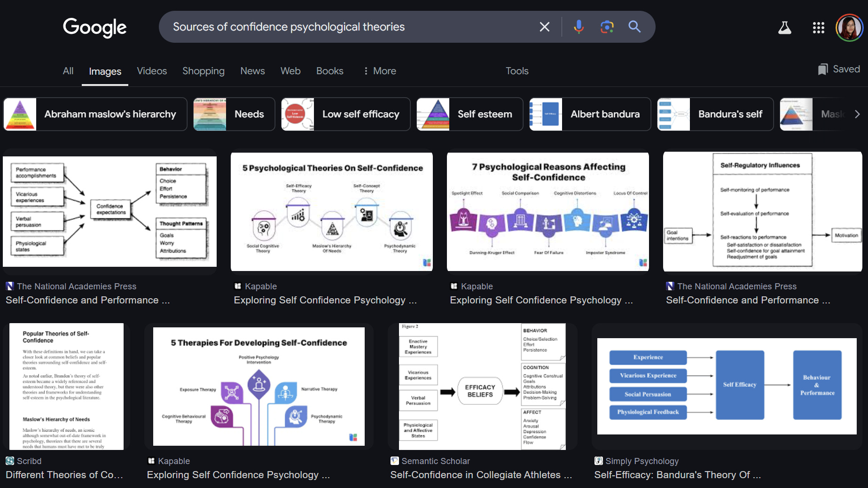
Task: Open Google apps grid icon
Action: [x=819, y=28]
